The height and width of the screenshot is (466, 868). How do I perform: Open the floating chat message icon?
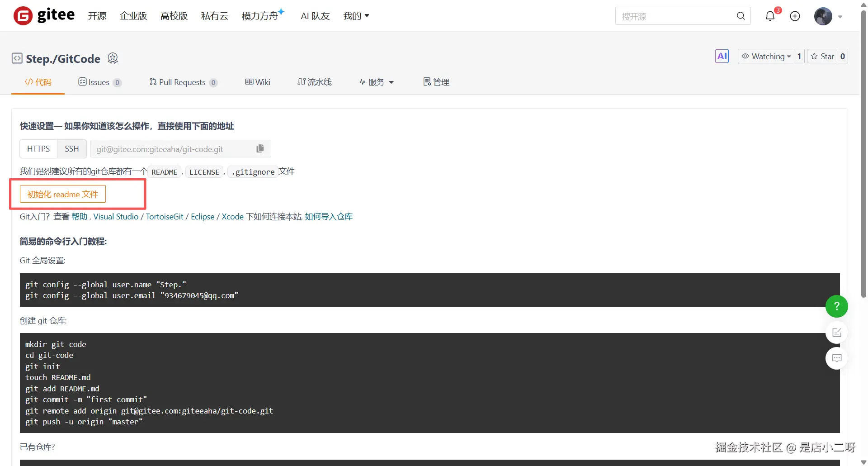[x=836, y=358]
